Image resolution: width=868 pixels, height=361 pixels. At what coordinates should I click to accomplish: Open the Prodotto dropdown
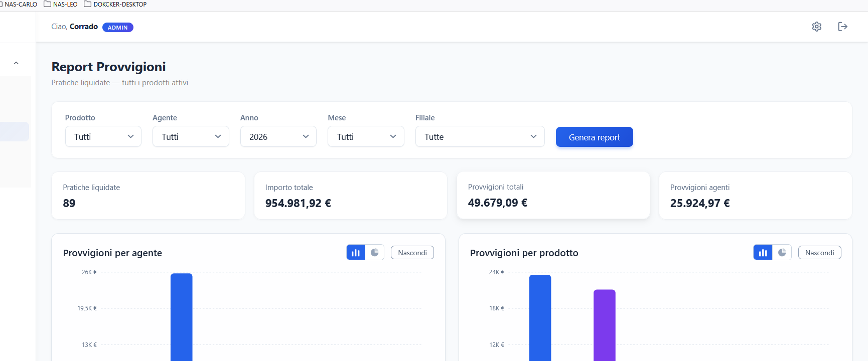[x=103, y=137]
